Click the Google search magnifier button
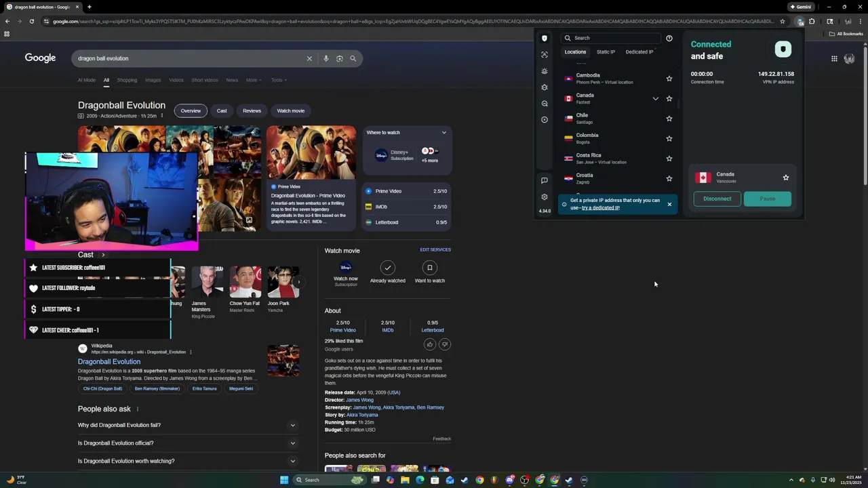The height and width of the screenshot is (488, 868). click(353, 58)
